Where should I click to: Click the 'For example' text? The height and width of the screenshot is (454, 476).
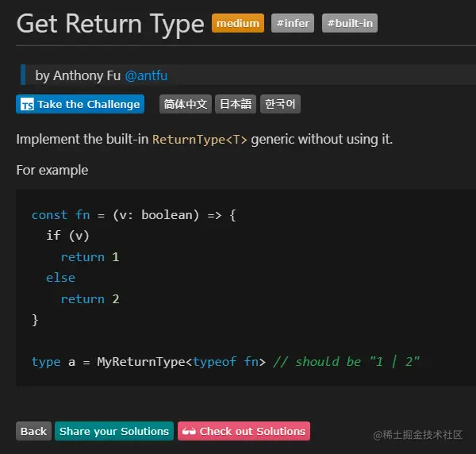pyautogui.click(x=52, y=170)
